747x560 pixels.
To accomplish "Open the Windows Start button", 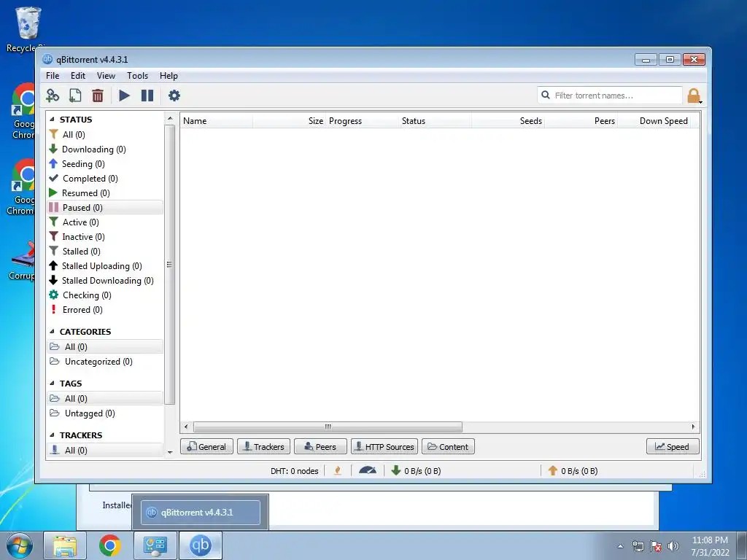I will click(x=20, y=545).
